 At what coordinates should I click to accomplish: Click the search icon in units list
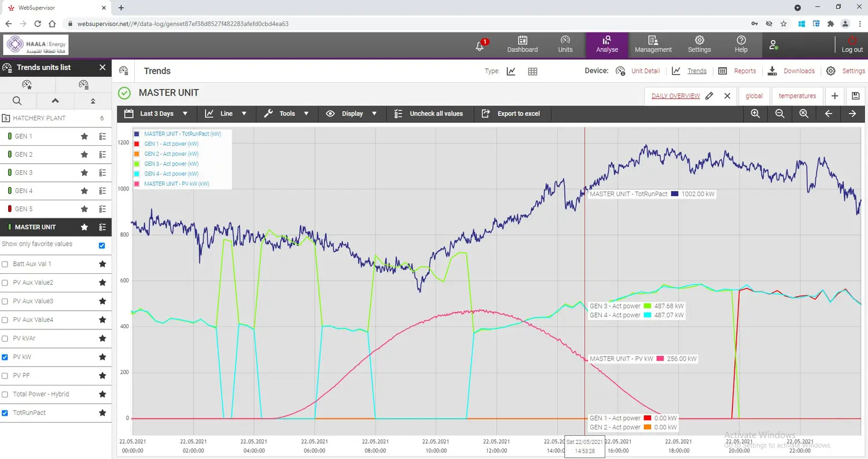pos(17,101)
